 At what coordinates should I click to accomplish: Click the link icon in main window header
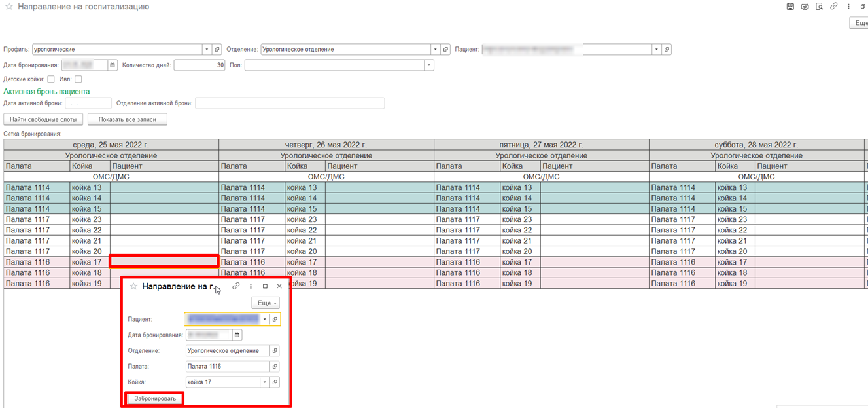[x=833, y=7]
